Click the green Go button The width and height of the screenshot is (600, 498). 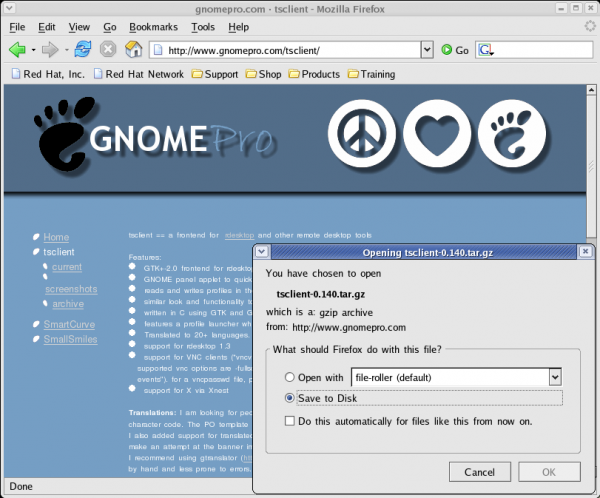pos(455,50)
